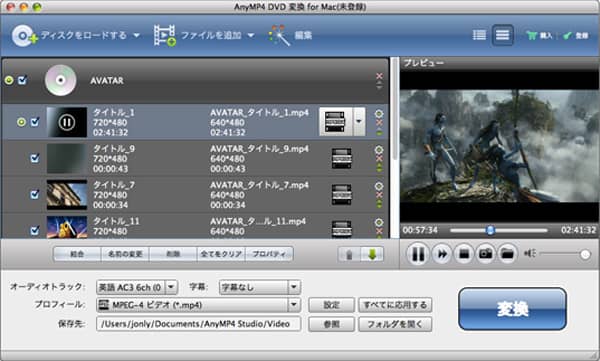
Task: Fast forward the preview video
Action: [x=442, y=253]
